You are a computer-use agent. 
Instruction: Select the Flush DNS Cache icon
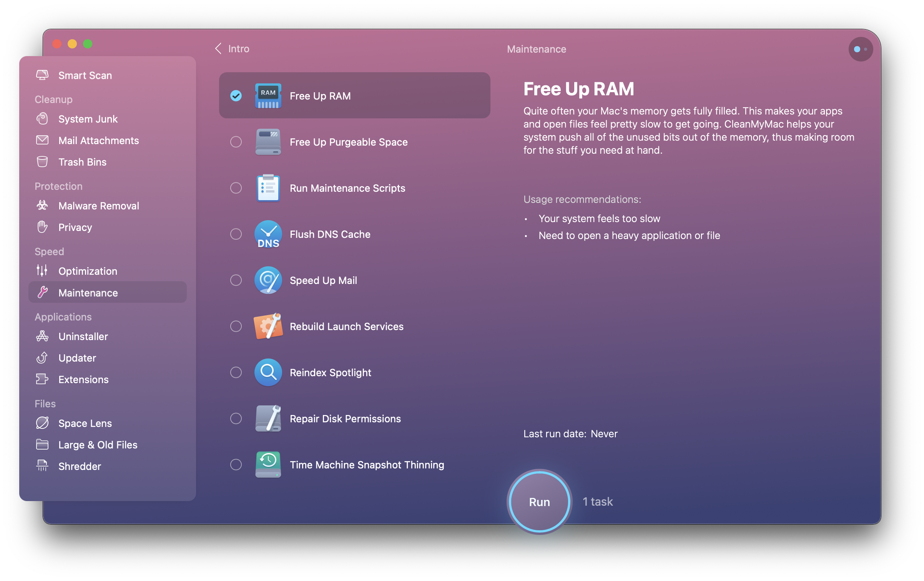coord(267,234)
